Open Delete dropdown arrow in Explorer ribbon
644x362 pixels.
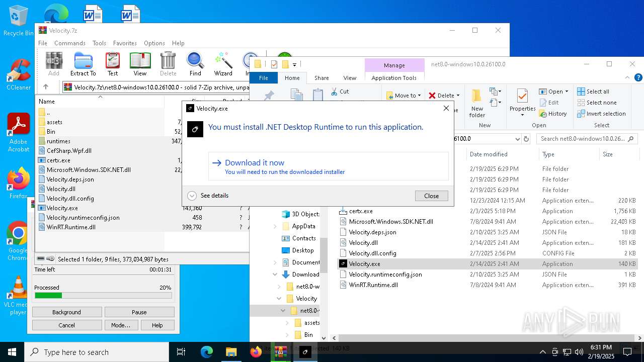click(458, 96)
